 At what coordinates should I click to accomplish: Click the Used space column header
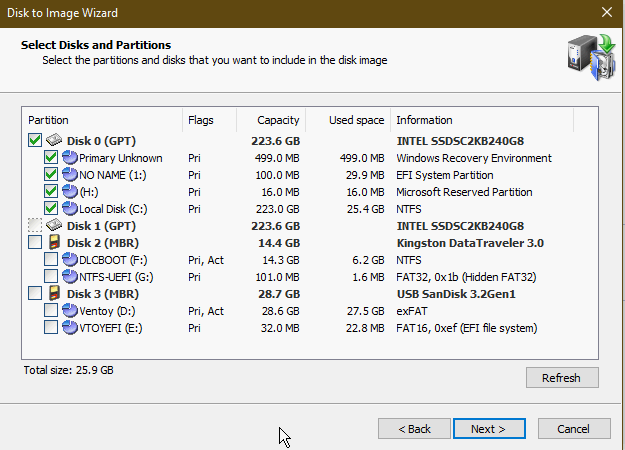(x=356, y=120)
